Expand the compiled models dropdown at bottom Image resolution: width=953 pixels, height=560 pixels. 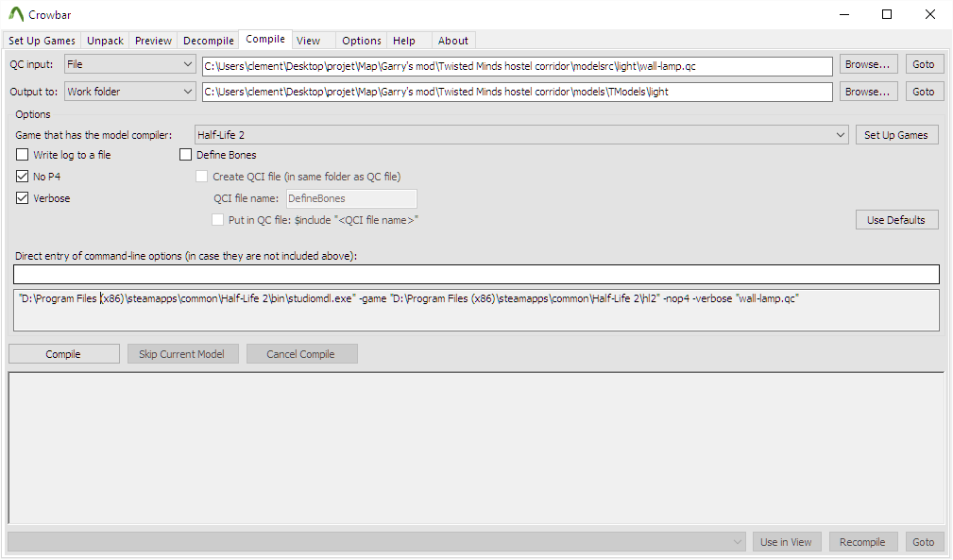click(x=376, y=542)
